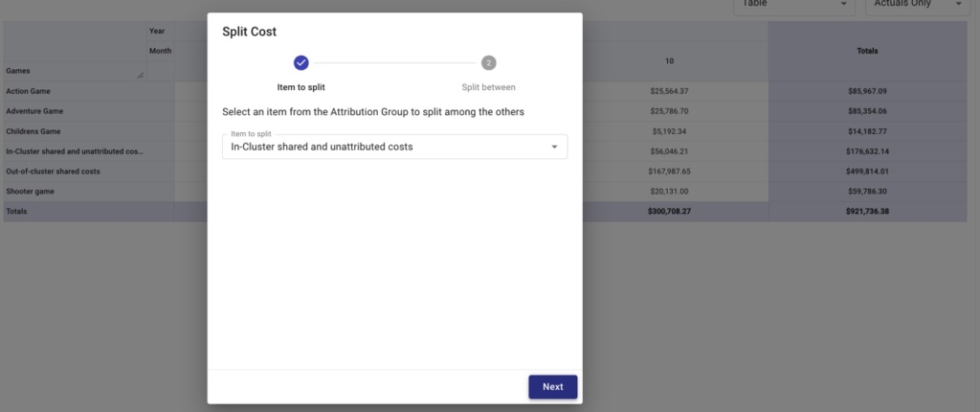
Task: Expand the Table view dropdown
Action: pos(794,4)
